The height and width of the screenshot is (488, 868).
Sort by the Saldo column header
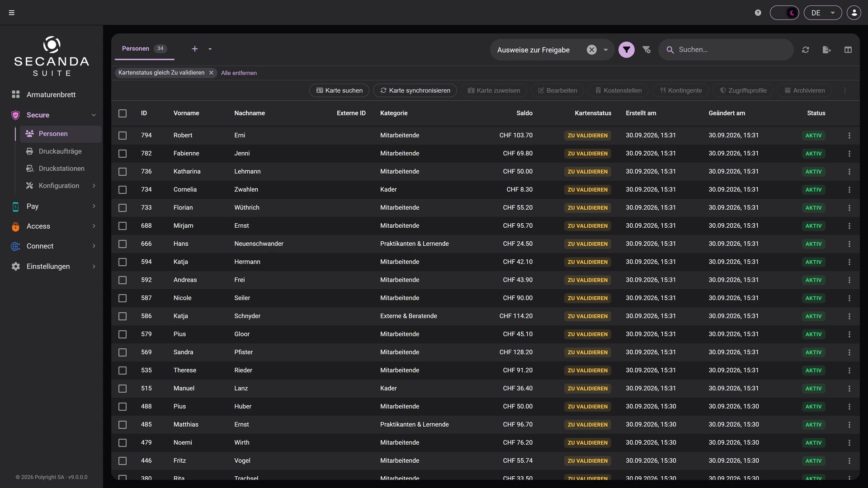524,113
